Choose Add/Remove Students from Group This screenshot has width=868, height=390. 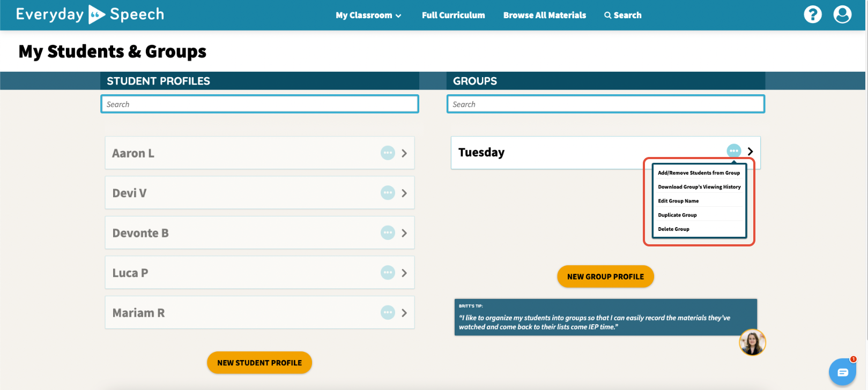(x=699, y=172)
